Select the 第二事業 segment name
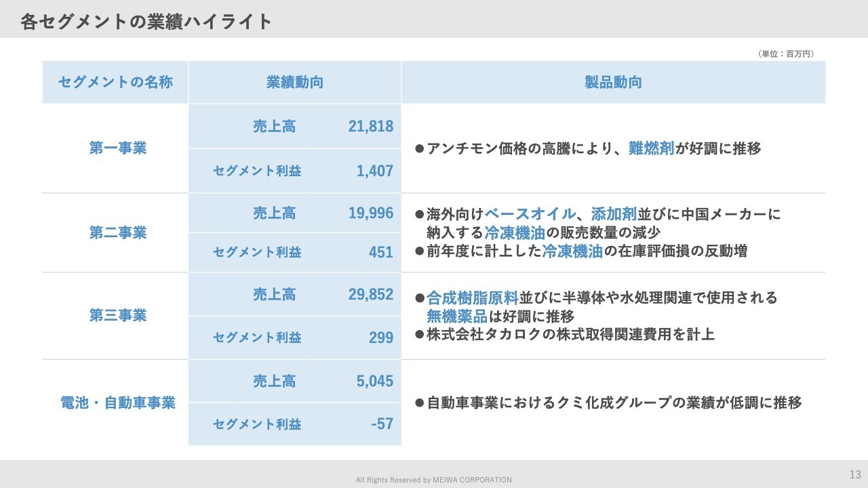This screenshot has height=488, width=868. 118,232
